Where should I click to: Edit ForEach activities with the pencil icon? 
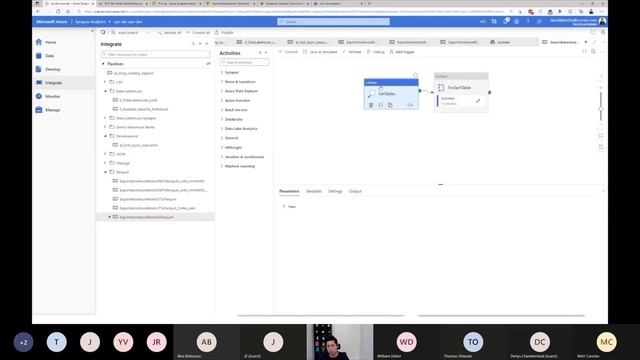coord(478,100)
